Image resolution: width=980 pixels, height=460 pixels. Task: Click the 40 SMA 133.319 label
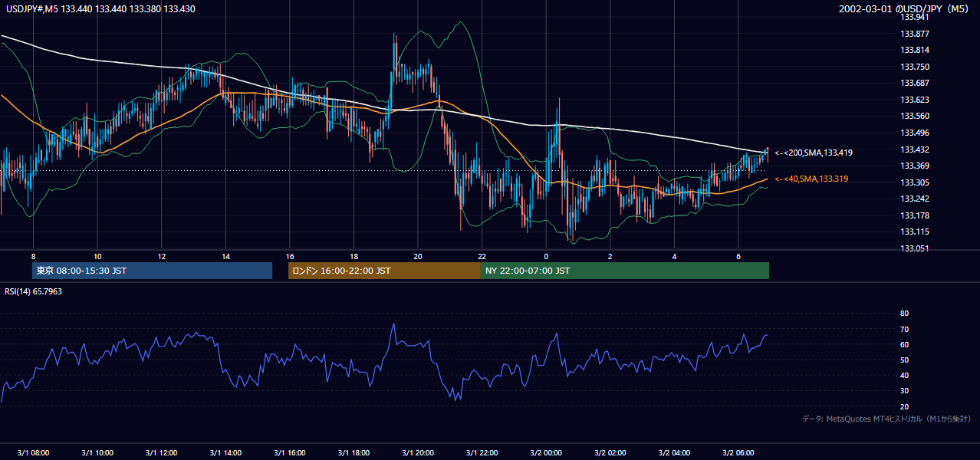[813, 179]
